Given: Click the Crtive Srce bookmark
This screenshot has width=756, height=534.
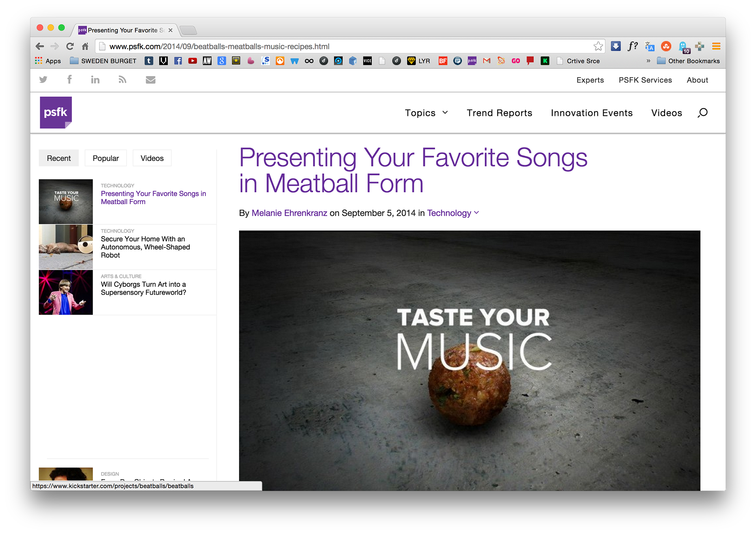Looking at the screenshot, I should point(578,61).
